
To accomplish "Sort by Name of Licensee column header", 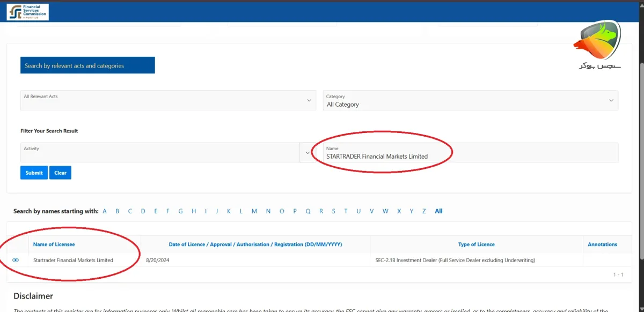I will pyautogui.click(x=54, y=244).
